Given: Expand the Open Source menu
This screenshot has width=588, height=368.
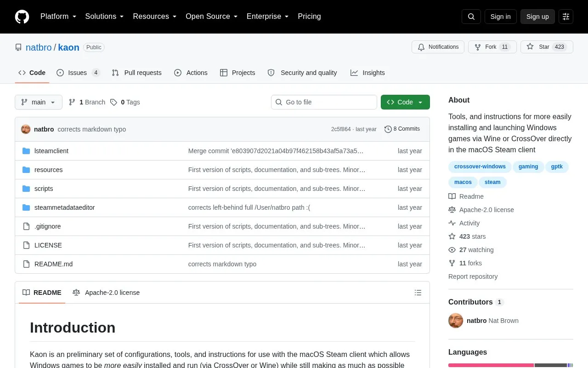Looking at the screenshot, I should (x=212, y=17).
